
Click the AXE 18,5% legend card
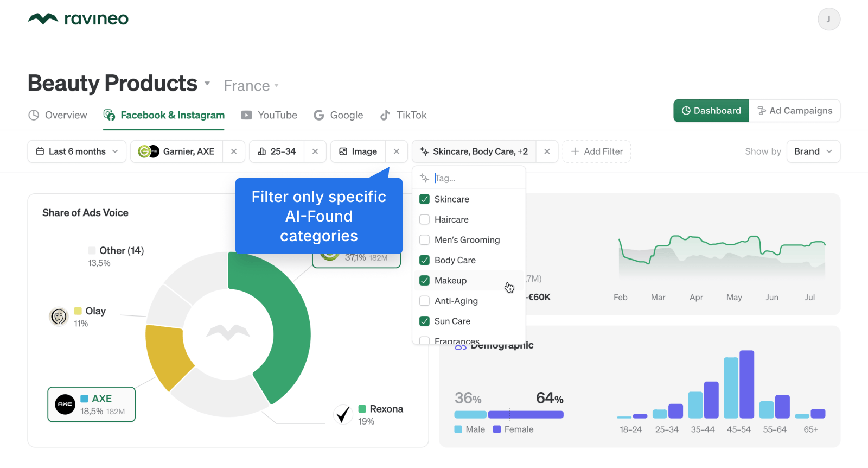92,404
